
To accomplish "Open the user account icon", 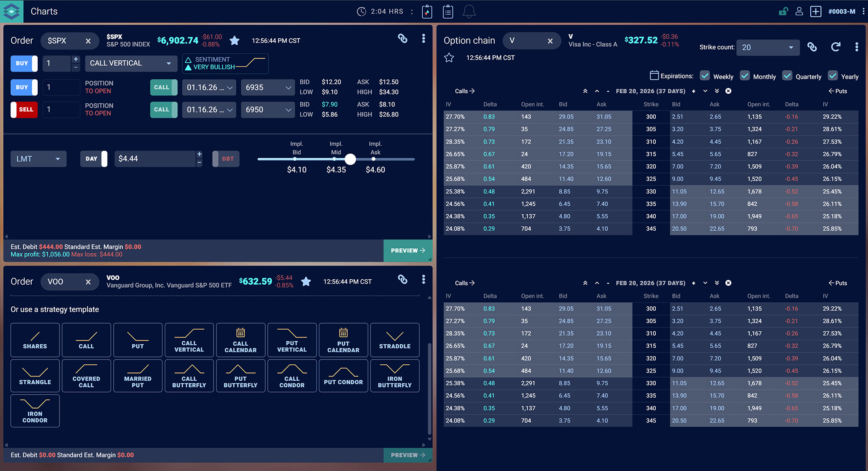I will [x=799, y=12].
